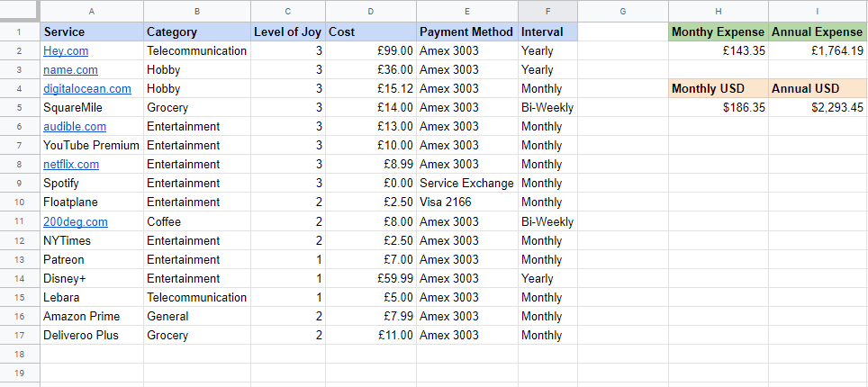The height and width of the screenshot is (387, 868).
Task: Select the Deliveroo Plus cell
Action: (91, 335)
